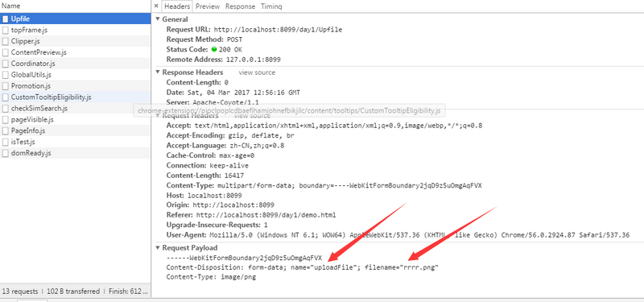This screenshot has width=644, height=302.
Task: Click the payload Content-Type image/png line
Action: click(211, 277)
